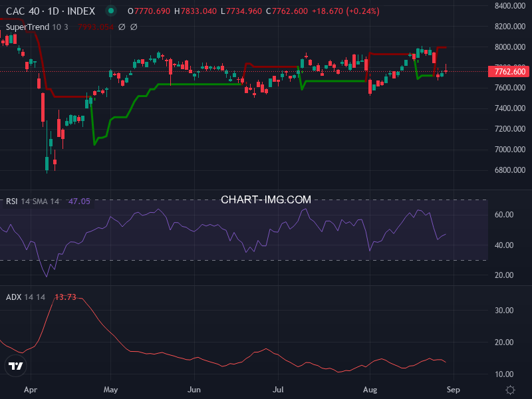Click the ADX value 13.73
This screenshot has width=532, height=399.
coord(65,297)
